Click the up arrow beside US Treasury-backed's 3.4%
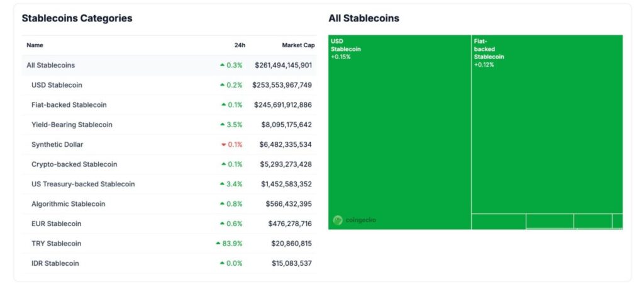This screenshot has width=644, height=284. pos(222,185)
